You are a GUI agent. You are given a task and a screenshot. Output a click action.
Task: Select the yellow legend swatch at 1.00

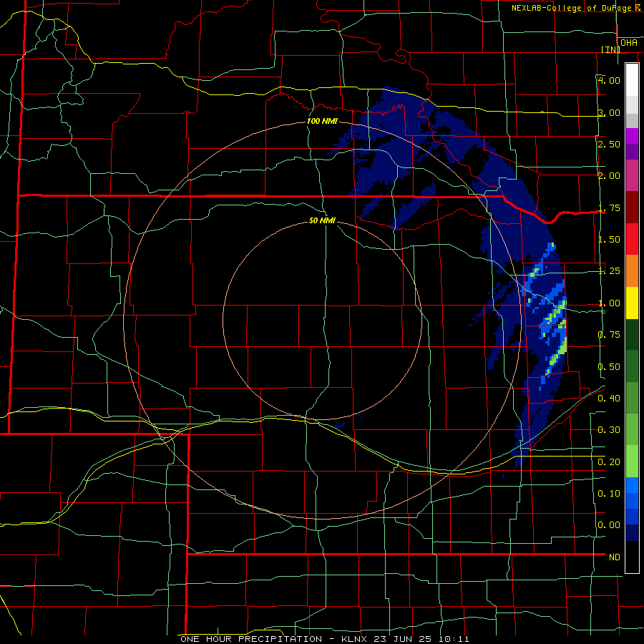pyautogui.click(x=632, y=303)
